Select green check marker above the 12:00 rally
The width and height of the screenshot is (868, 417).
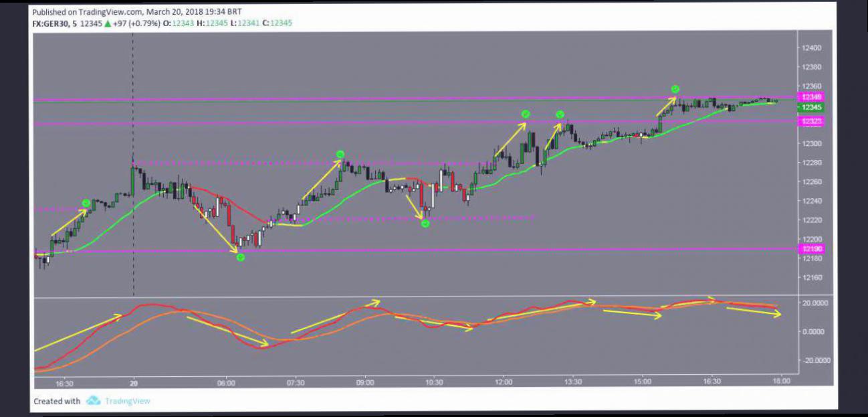[526, 114]
